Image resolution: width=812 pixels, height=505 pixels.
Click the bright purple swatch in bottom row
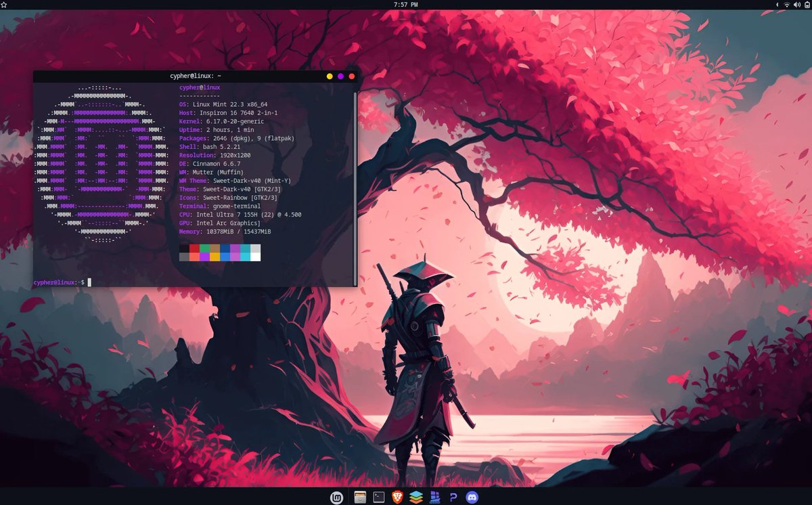coord(204,257)
